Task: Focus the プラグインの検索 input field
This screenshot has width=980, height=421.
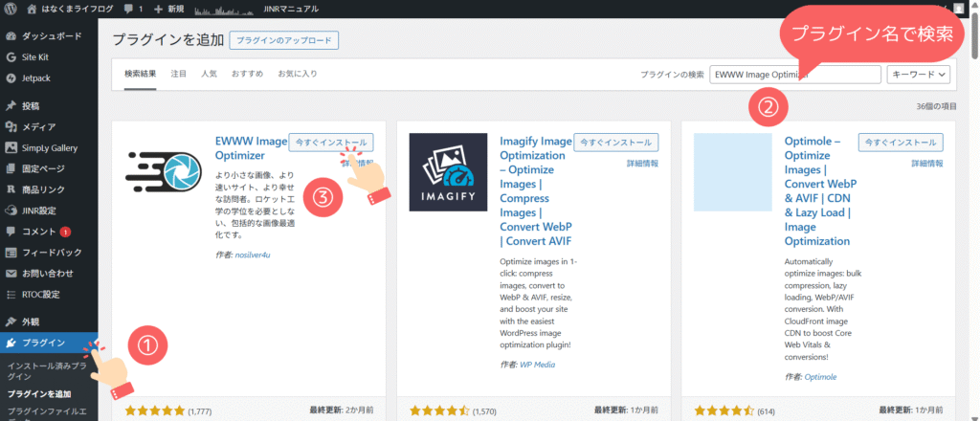Action: pyautogui.click(x=795, y=75)
